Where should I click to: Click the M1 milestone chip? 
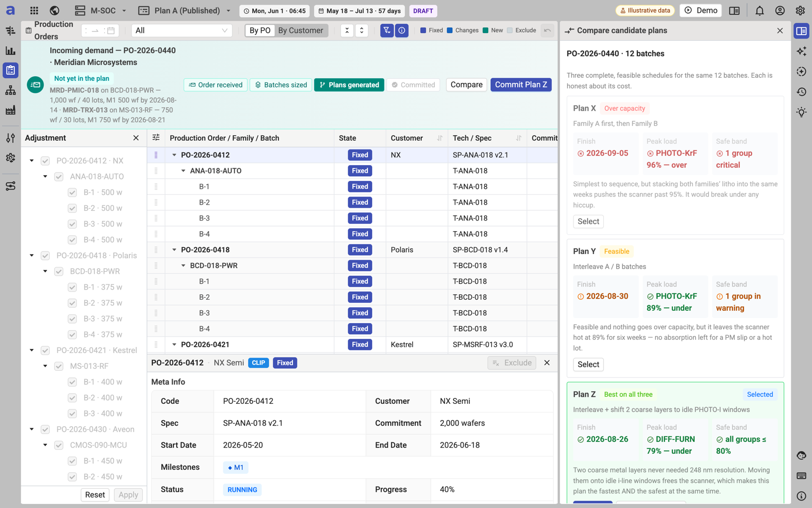tap(235, 467)
